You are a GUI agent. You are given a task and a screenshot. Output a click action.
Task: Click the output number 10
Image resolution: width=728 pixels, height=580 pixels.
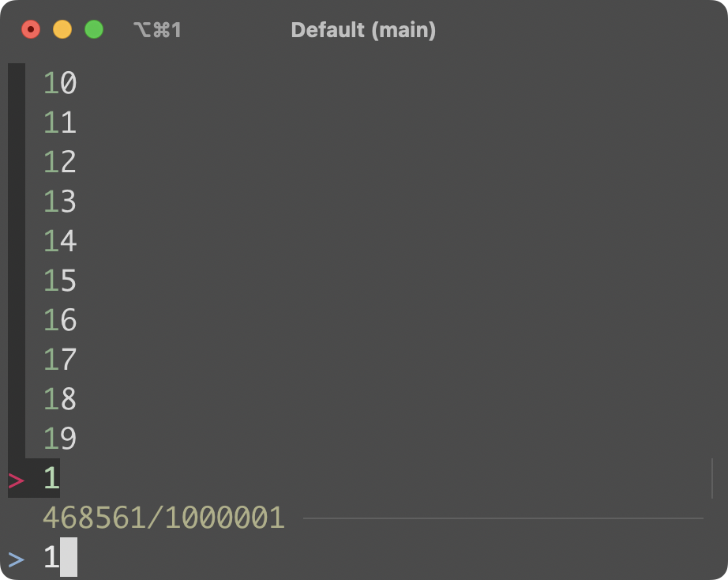click(59, 83)
